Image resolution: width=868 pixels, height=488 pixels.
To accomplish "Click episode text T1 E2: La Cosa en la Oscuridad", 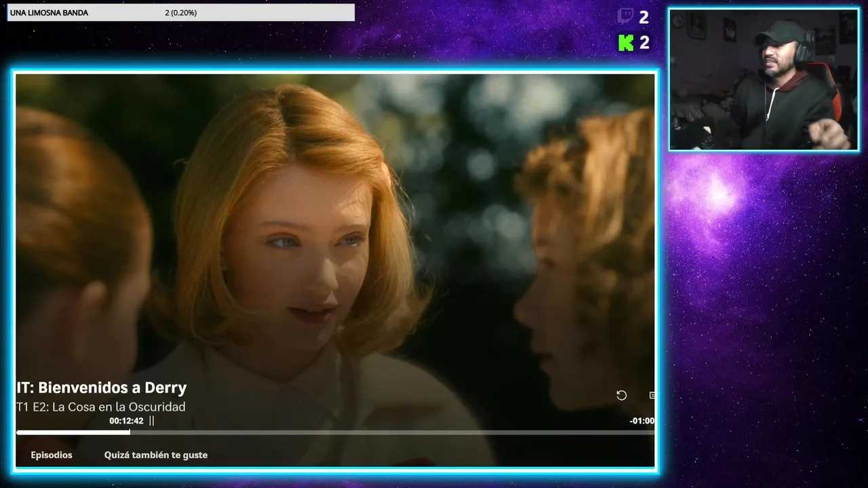I will point(101,407).
